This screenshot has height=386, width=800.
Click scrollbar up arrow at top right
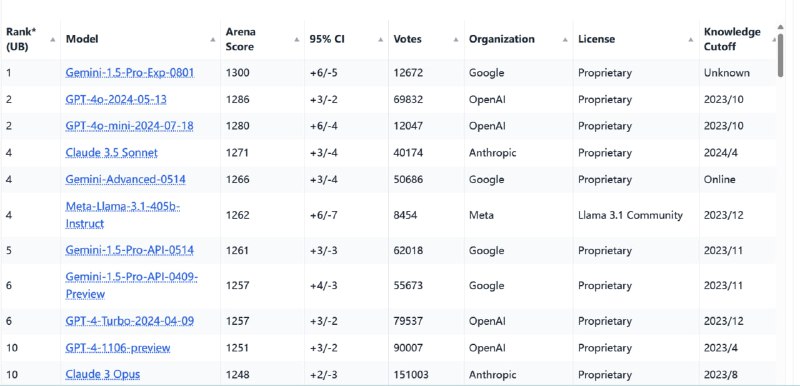(780, 27)
